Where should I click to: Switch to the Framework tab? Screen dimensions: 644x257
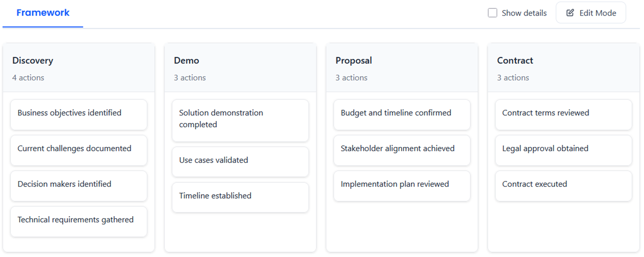[x=43, y=13]
